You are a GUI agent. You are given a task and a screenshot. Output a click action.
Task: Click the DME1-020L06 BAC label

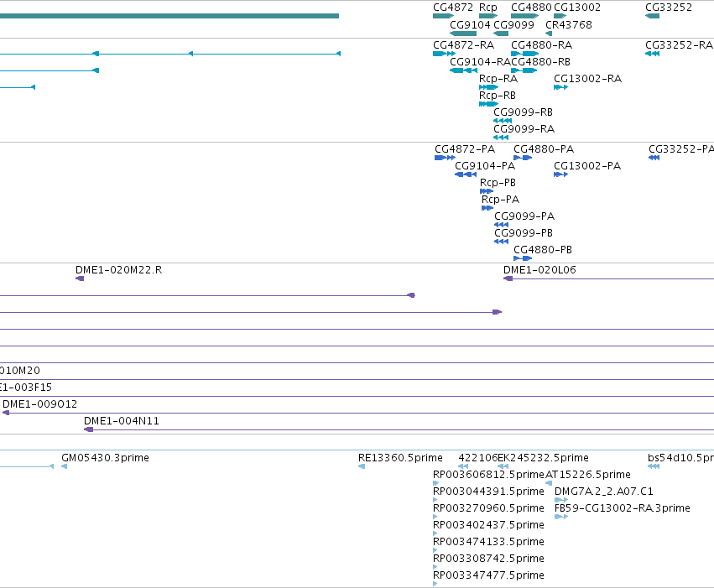coord(539,270)
